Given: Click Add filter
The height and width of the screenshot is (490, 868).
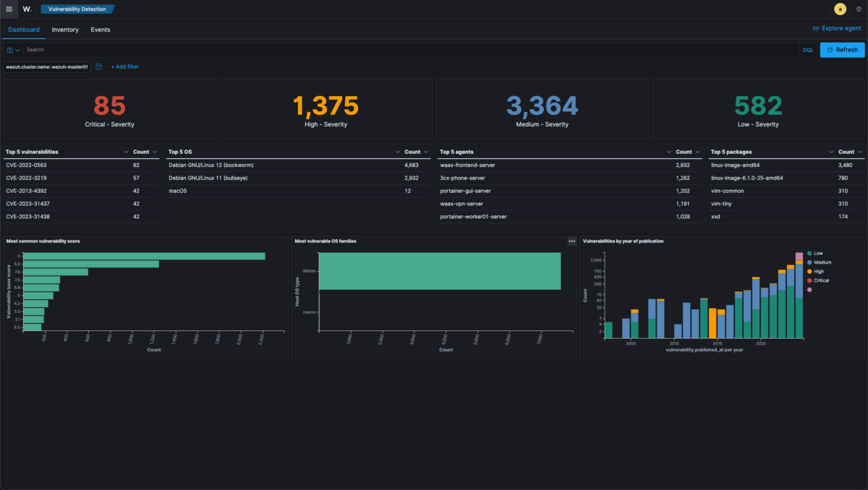Looking at the screenshot, I should point(124,66).
